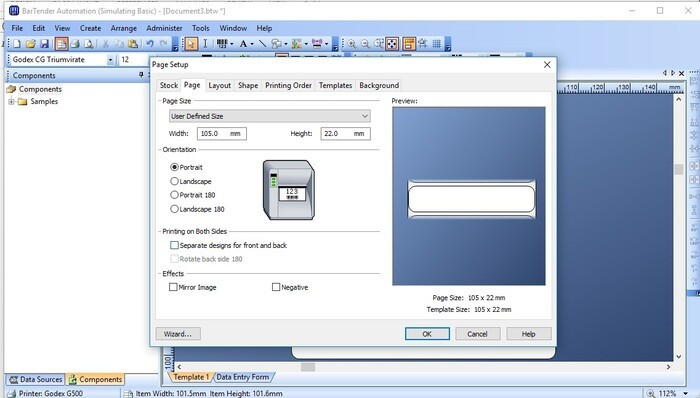This screenshot has width=700, height=398.
Task: Open the Arrange menu
Action: [124, 28]
